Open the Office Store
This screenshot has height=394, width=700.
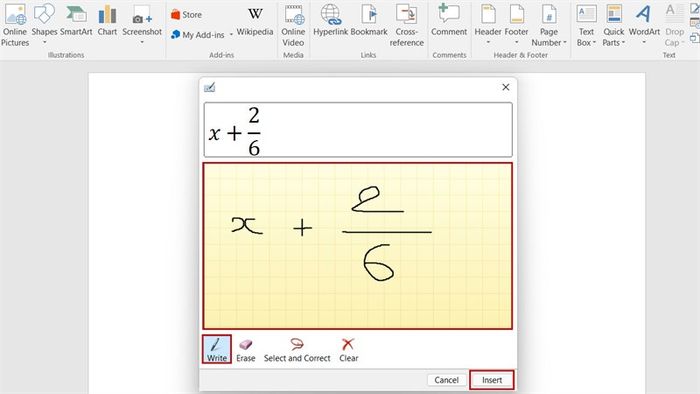click(x=186, y=15)
